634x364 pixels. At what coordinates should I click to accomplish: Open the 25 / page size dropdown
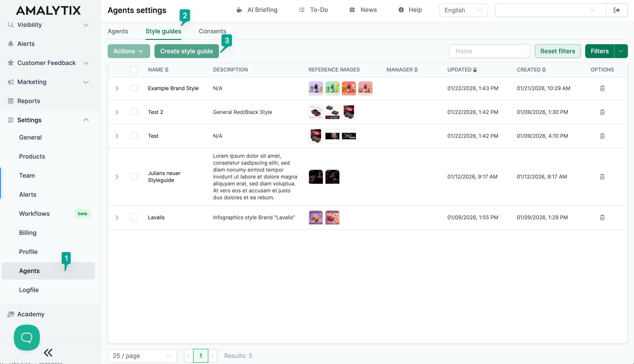[x=142, y=356]
